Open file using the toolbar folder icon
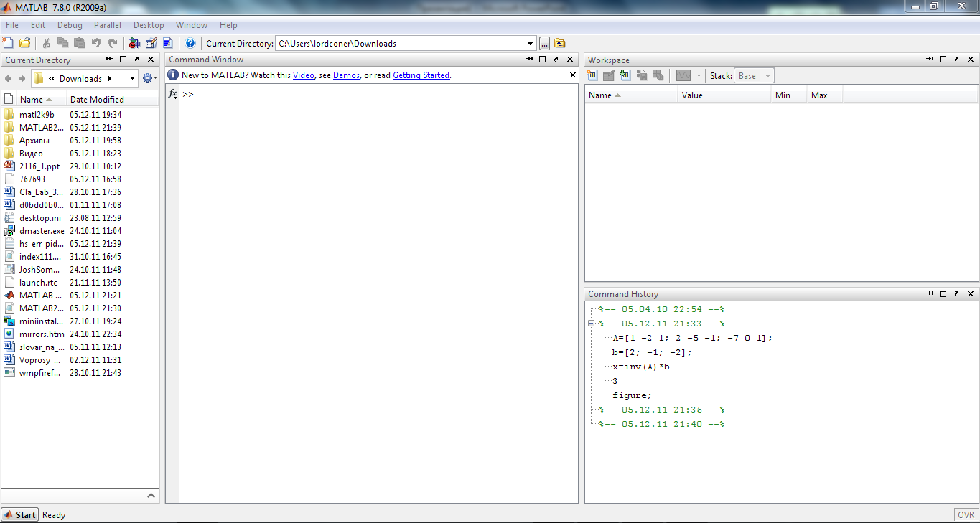The width and height of the screenshot is (980, 523). [x=25, y=43]
